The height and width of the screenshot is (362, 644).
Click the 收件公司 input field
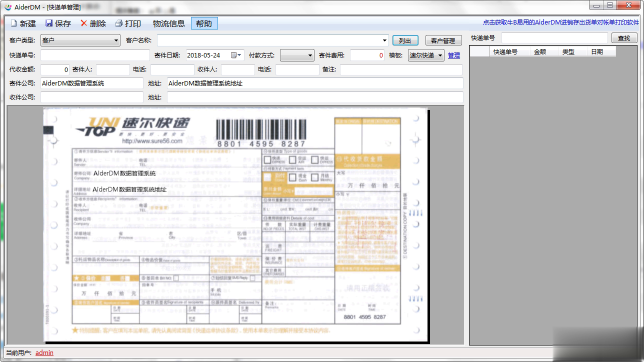[92, 97]
